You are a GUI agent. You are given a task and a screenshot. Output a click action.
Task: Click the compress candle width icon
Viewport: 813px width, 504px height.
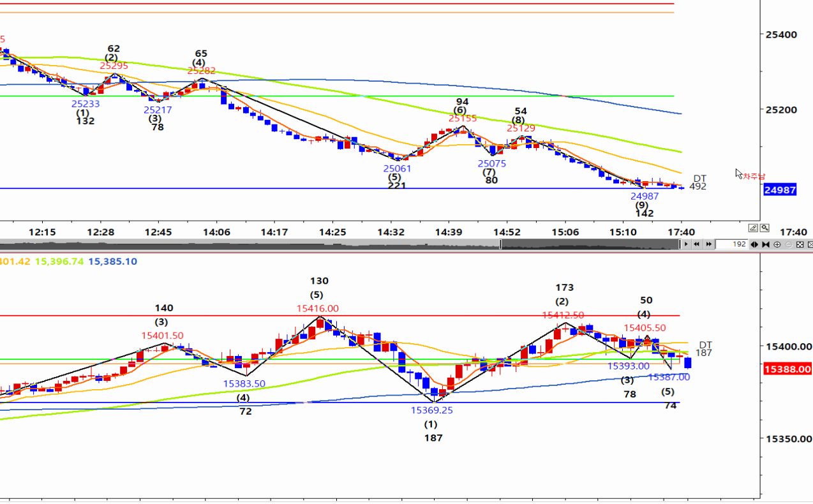point(766,244)
